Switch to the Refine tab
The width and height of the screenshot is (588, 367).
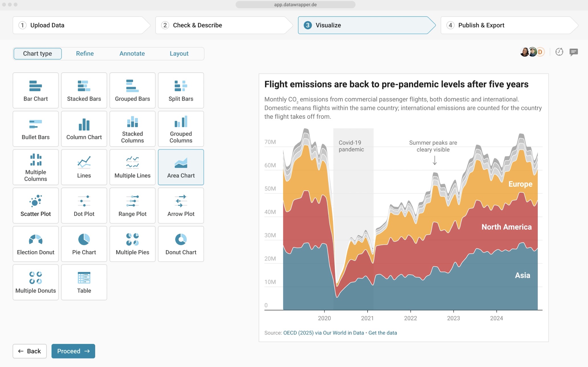[85, 54]
